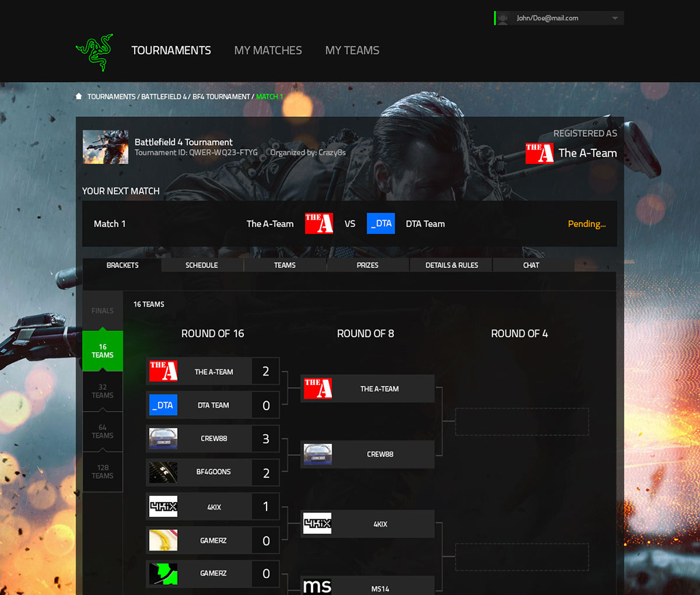Click the Pending match status
Screen dimensions: 700x595
pyautogui.click(x=587, y=224)
